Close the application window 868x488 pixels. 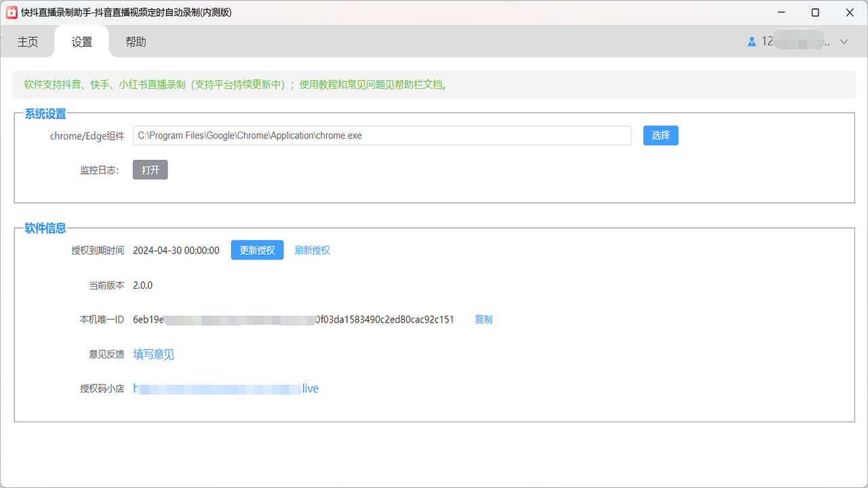click(x=850, y=12)
